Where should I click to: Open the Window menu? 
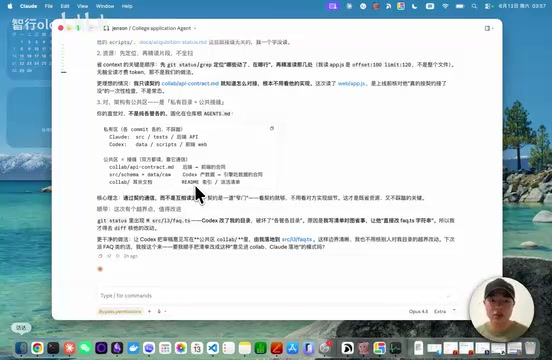[x=105, y=6]
